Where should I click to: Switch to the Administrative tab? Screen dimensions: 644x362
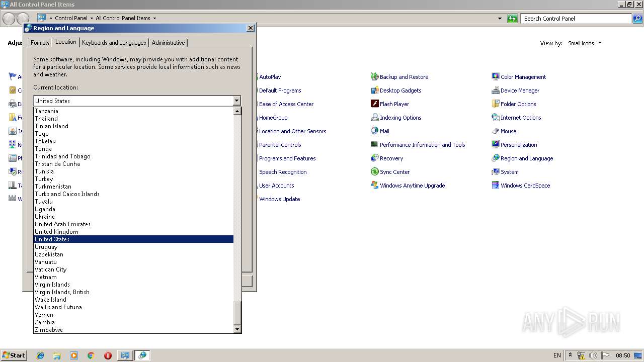[168, 43]
